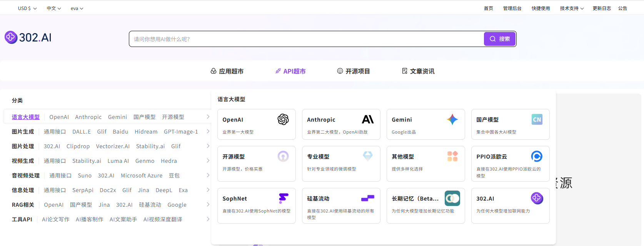Click the 硅基流动 purple bar icon
The height and width of the screenshot is (246, 644).
[x=368, y=198]
